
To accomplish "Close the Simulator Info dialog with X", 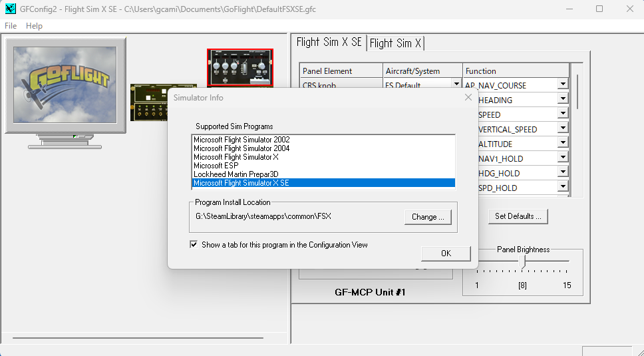I will [468, 98].
